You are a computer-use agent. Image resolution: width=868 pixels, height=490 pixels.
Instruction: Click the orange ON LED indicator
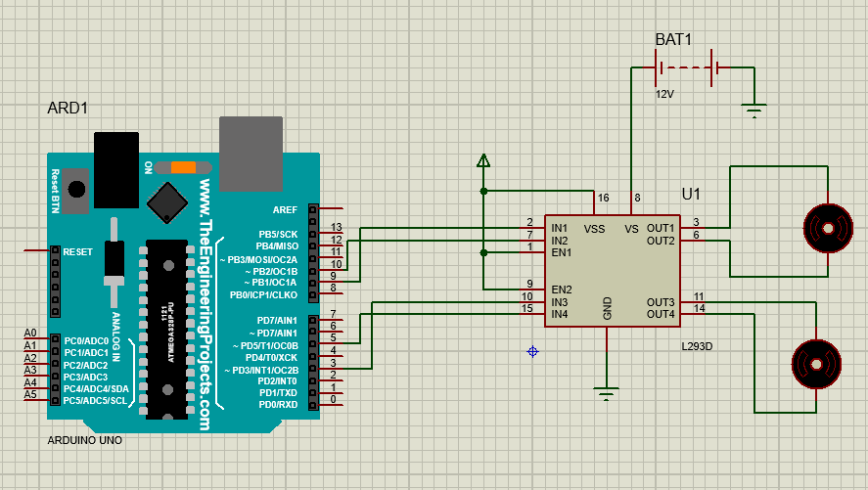(183, 167)
